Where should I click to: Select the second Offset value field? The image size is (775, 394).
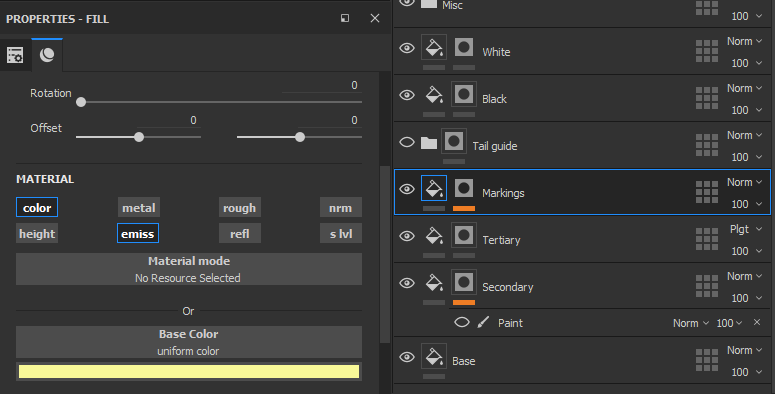click(330, 121)
